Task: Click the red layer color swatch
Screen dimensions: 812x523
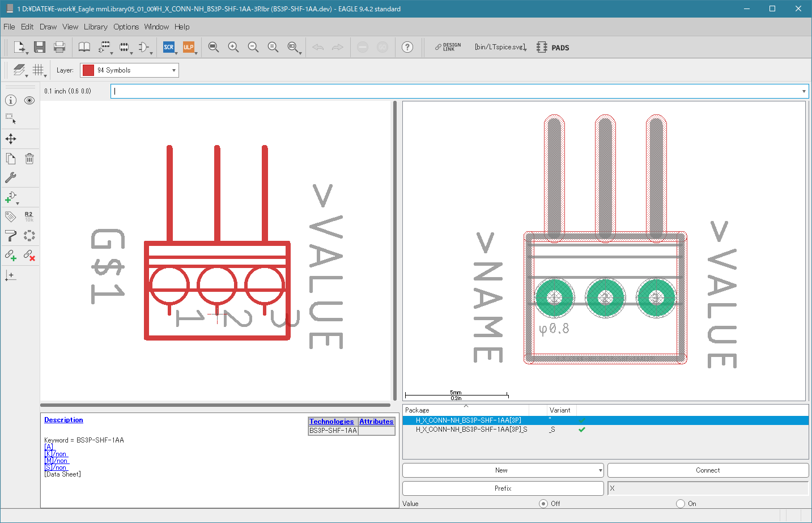Action: 88,70
